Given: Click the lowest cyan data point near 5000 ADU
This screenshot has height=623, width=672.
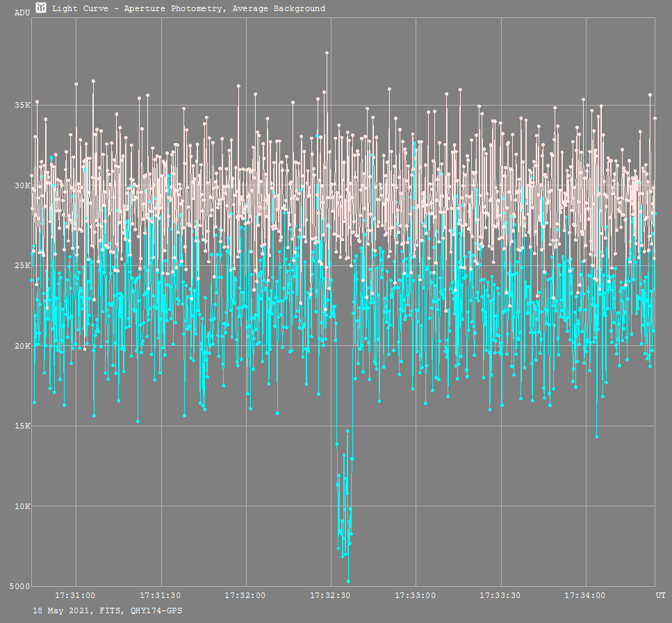Looking at the screenshot, I should tap(348, 581).
